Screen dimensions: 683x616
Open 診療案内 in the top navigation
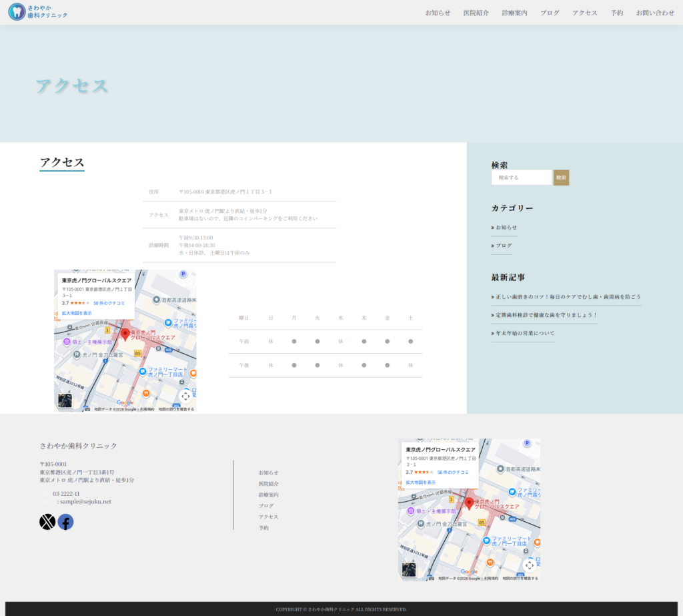click(514, 13)
